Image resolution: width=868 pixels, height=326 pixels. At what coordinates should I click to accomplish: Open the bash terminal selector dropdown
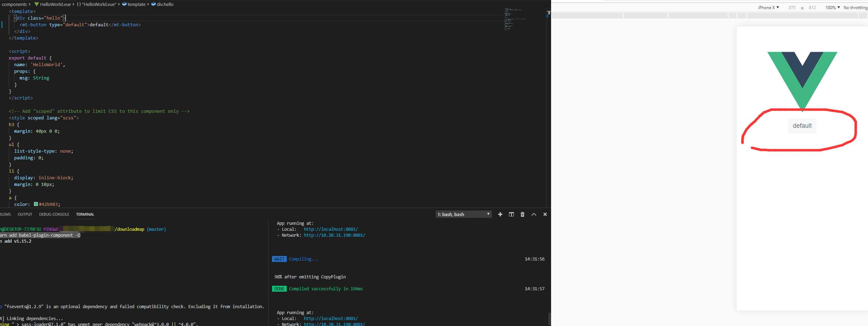pyautogui.click(x=463, y=214)
